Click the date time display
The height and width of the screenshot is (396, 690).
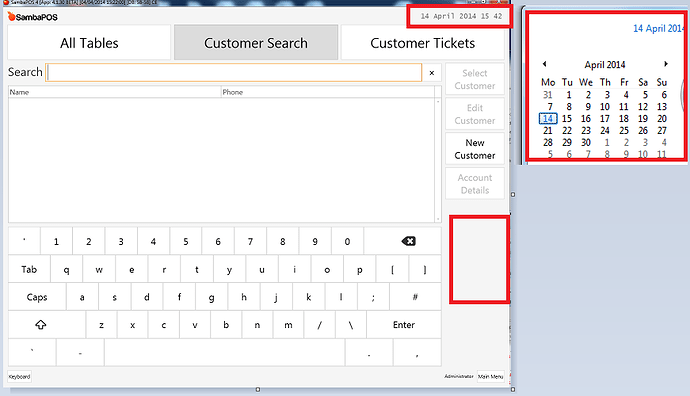[x=461, y=16]
